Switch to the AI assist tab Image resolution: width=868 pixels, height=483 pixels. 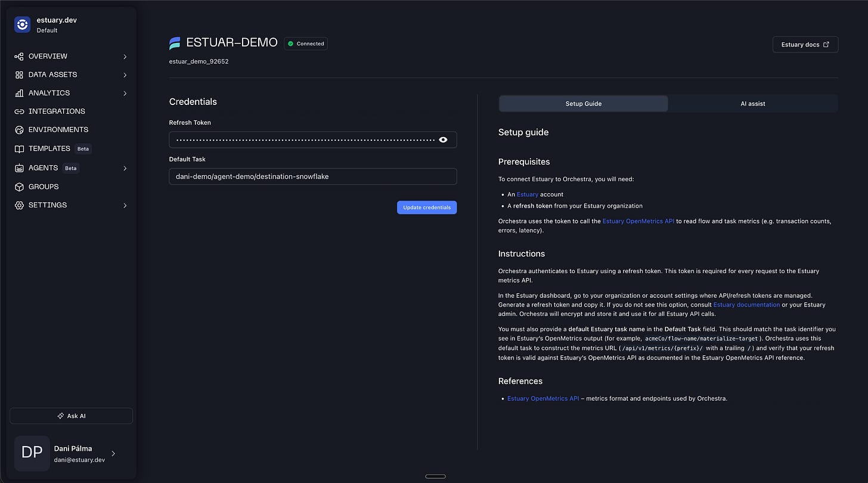753,104
